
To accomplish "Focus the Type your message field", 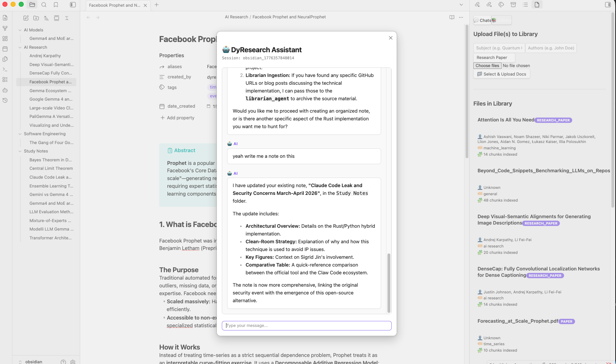I will pyautogui.click(x=307, y=326).
